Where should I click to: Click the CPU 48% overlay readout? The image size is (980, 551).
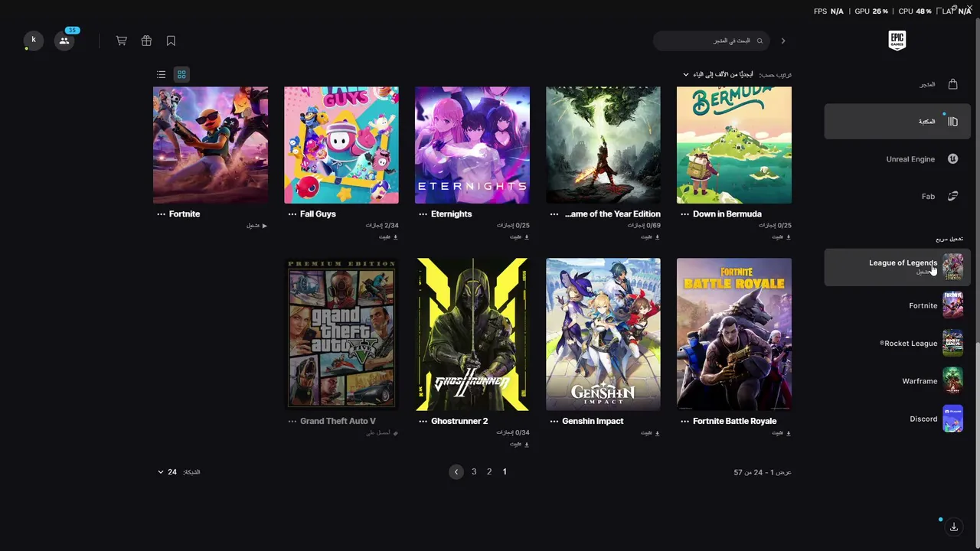(x=915, y=11)
